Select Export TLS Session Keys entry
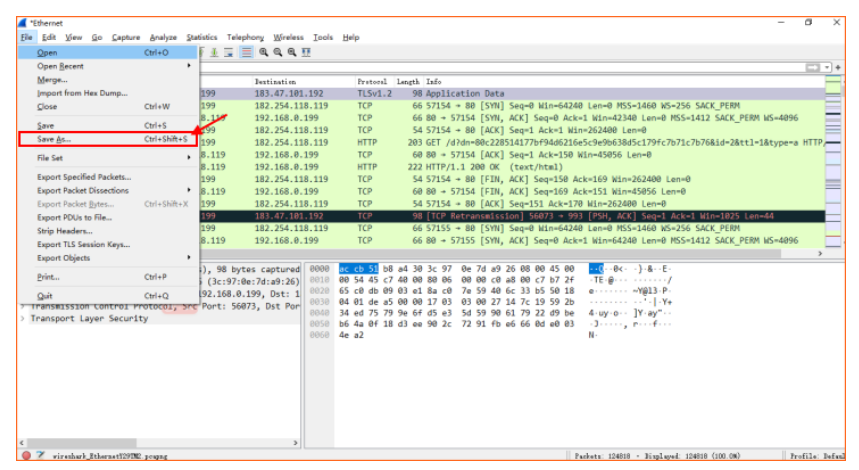Viewport: 859px width, 470px height. pyautogui.click(x=83, y=244)
